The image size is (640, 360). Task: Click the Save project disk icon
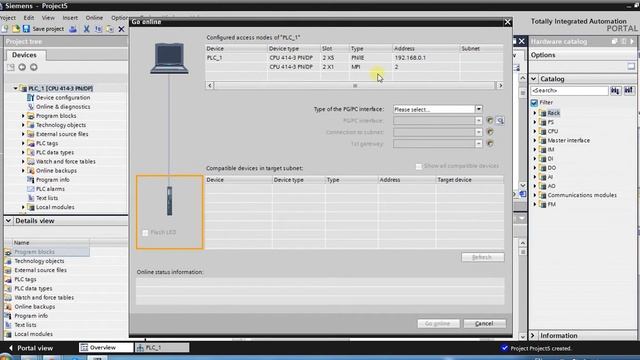pyautogui.click(x=26, y=29)
